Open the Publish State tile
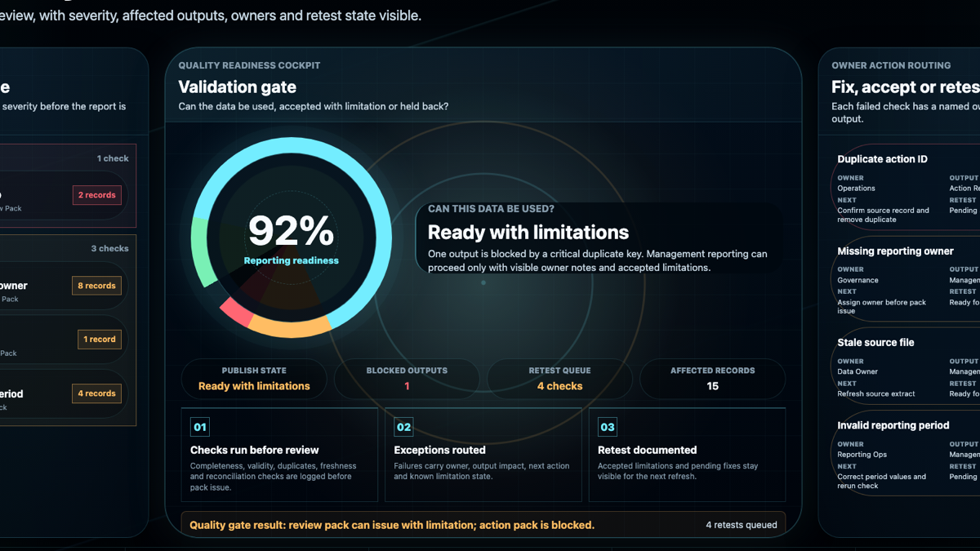This screenshot has width=980, height=551. tap(254, 379)
